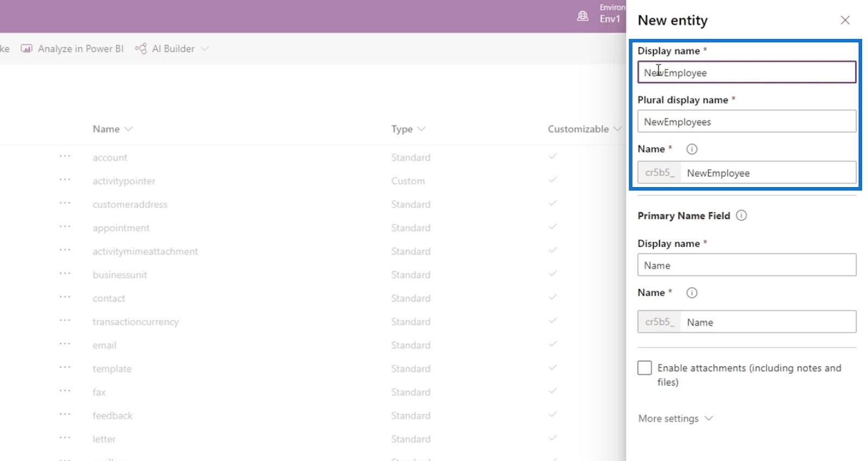
Task: Open more options for email row
Action: [65, 344]
